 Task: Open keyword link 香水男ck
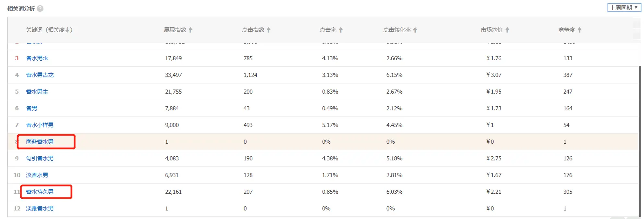37,58
